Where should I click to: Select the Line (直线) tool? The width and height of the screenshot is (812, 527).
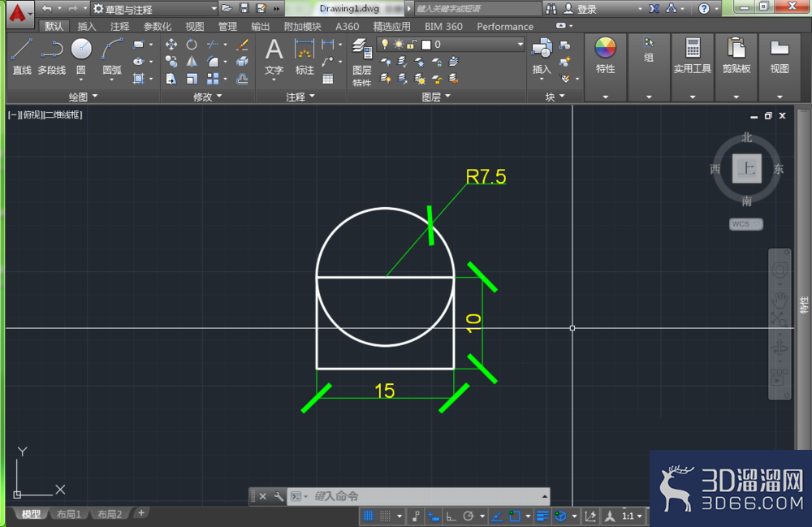22,56
